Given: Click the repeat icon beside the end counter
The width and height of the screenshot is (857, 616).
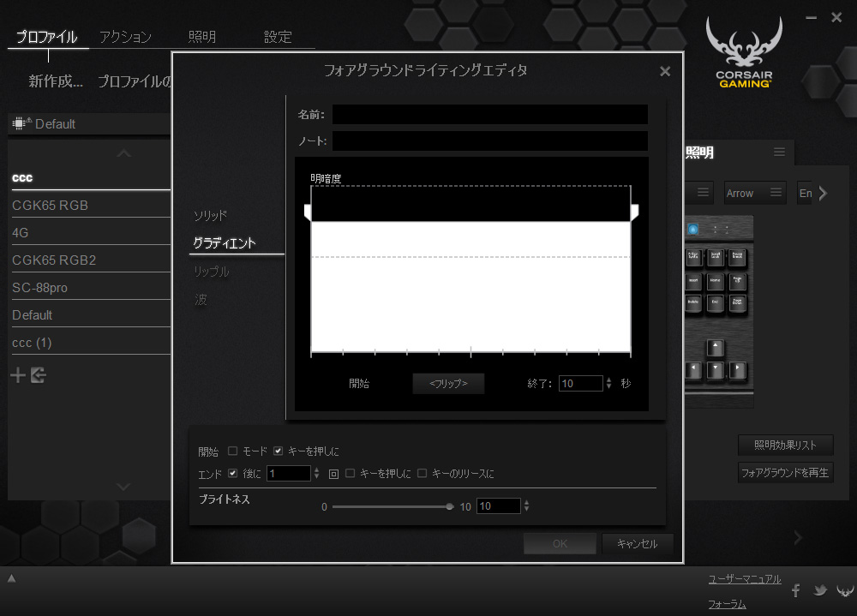Looking at the screenshot, I should pyautogui.click(x=334, y=474).
